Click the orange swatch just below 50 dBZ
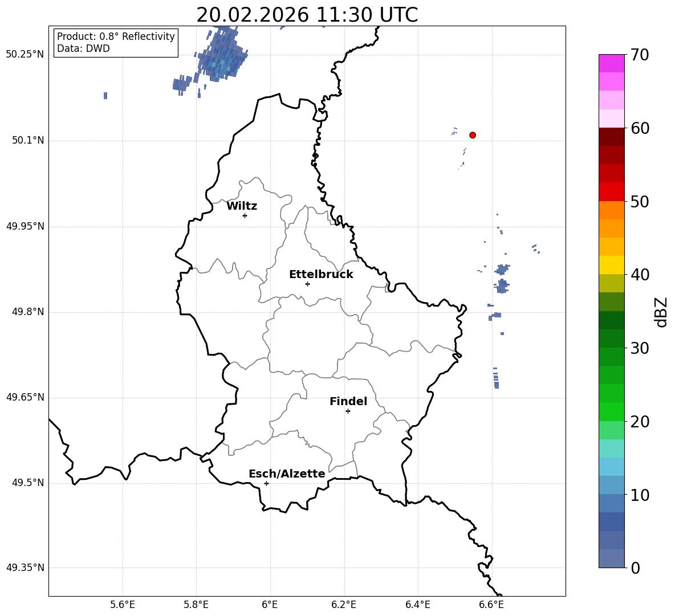 [x=611, y=210]
